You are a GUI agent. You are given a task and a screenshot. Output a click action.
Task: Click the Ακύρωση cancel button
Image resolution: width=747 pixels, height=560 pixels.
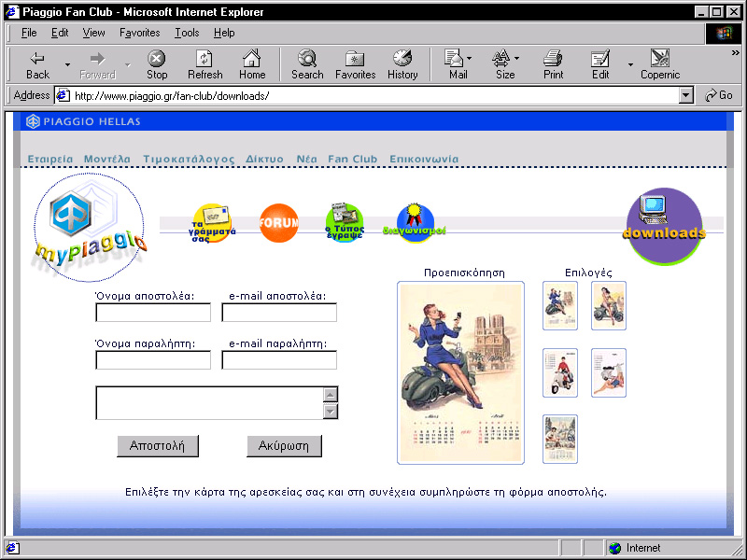(284, 446)
